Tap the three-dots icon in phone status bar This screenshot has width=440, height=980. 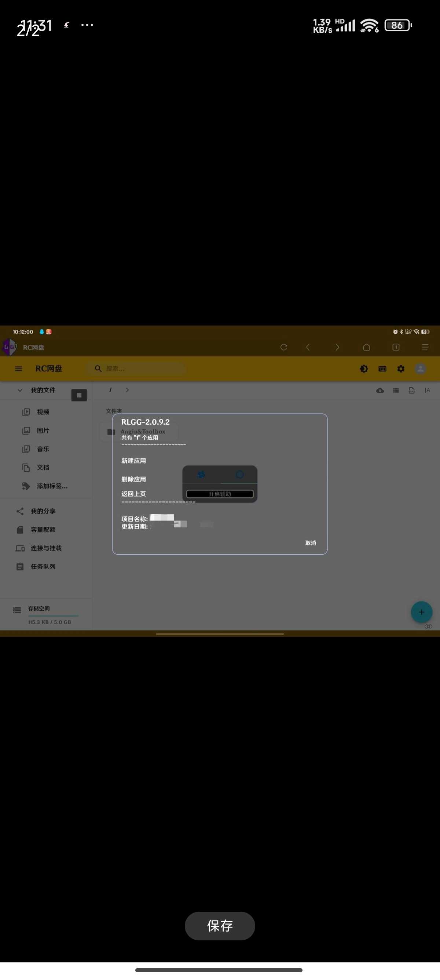pyautogui.click(x=87, y=25)
